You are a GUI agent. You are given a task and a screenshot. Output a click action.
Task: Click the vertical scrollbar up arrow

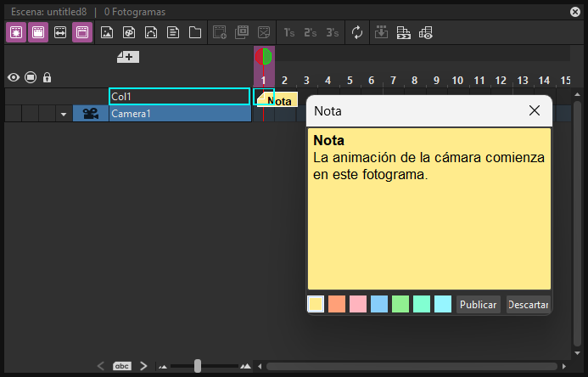tap(577, 94)
